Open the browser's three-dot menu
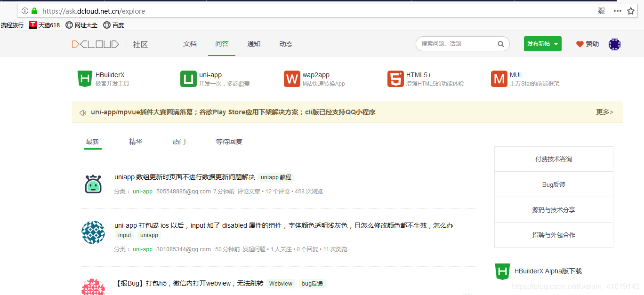The width and height of the screenshot is (644, 295). point(617,10)
